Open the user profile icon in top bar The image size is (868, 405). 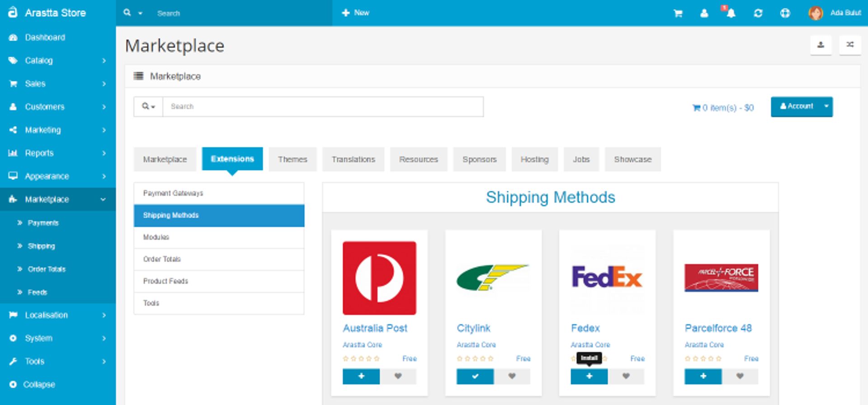(704, 13)
